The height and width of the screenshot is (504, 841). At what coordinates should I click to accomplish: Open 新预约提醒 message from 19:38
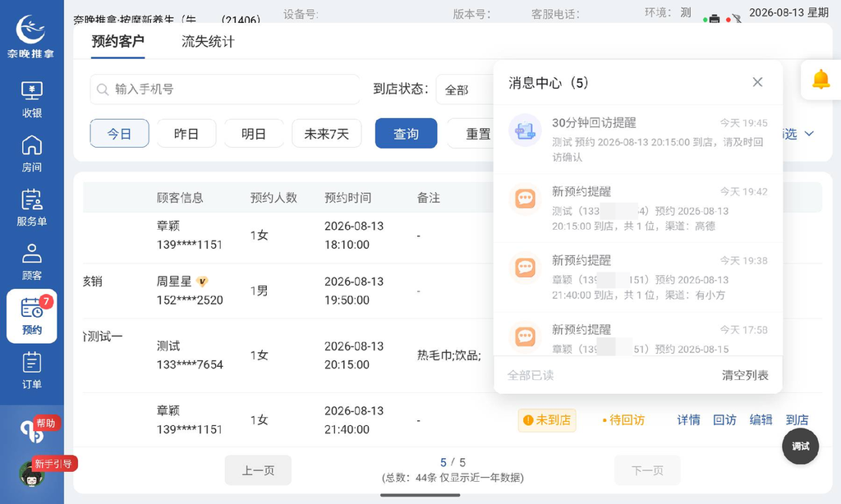(637, 277)
